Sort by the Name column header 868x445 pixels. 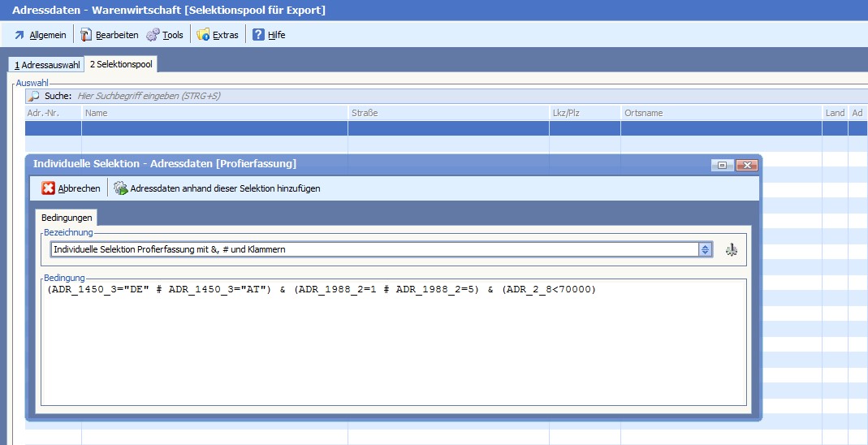point(214,113)
